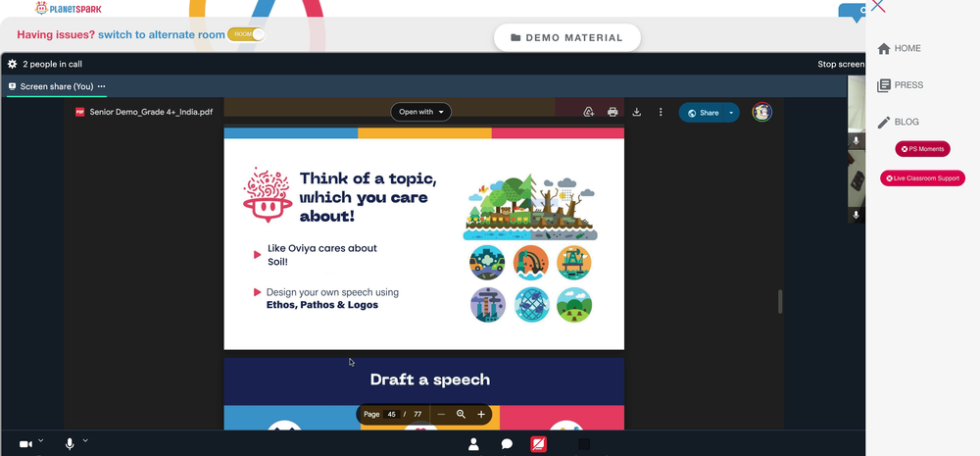Click the PS Moments button
The height and width of the screenshot is (456, 980).
922,149
